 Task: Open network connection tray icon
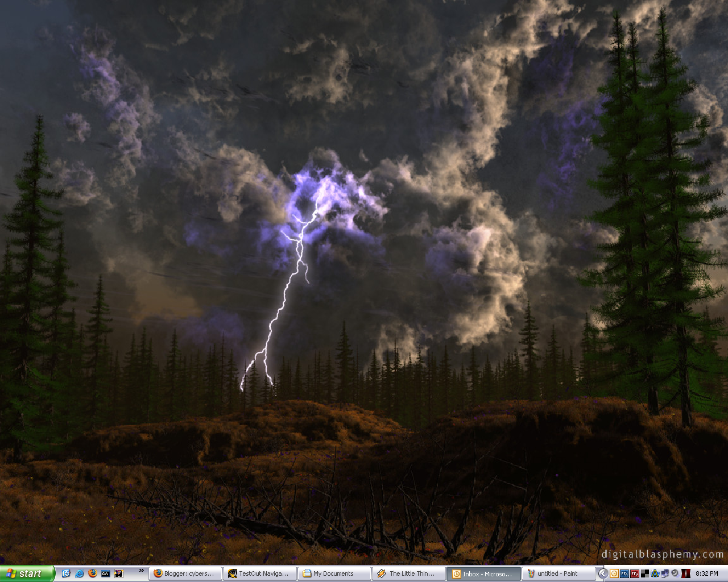click(664, 573)
